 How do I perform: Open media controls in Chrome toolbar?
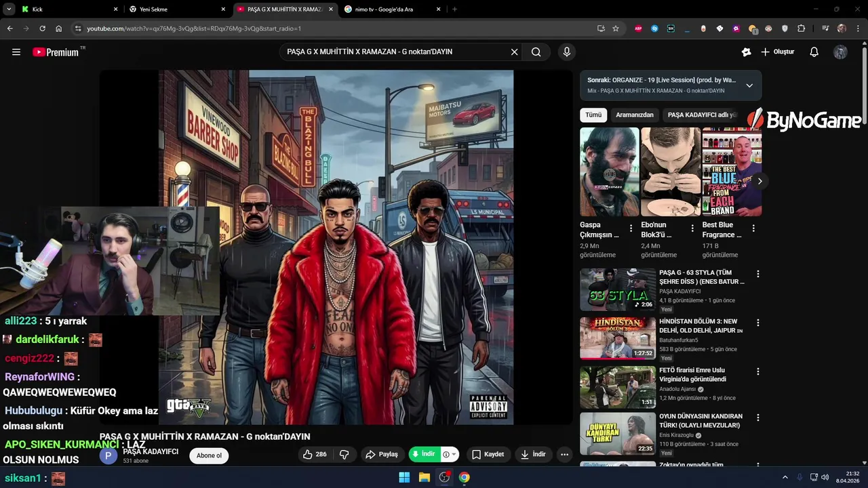point(825,28)
